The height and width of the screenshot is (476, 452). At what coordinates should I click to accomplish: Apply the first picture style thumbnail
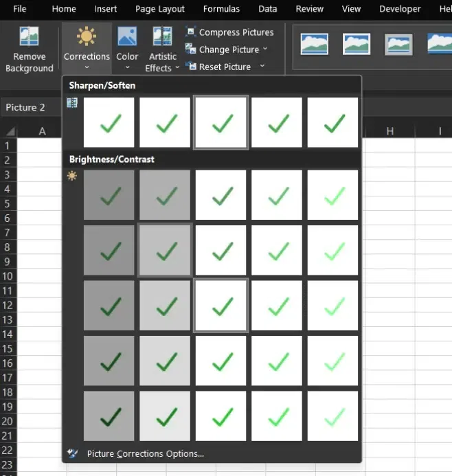coord(314,45)
